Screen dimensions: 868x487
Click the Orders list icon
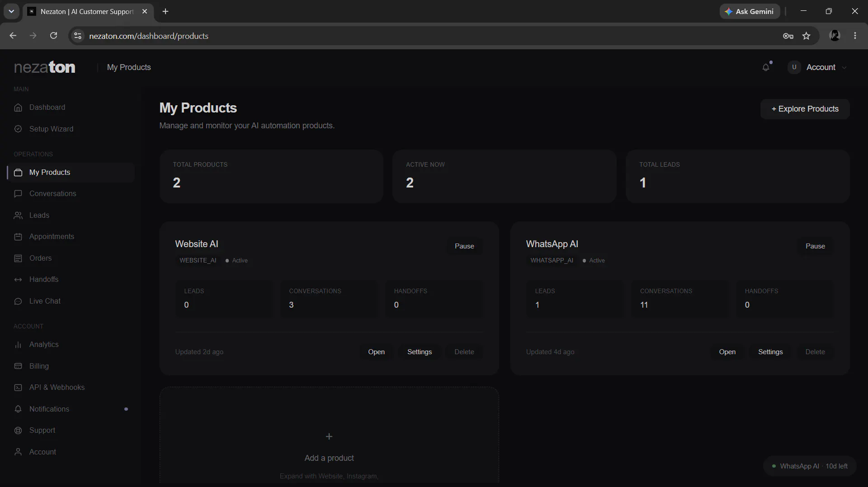pyautogui.click(x=18, y=258)
